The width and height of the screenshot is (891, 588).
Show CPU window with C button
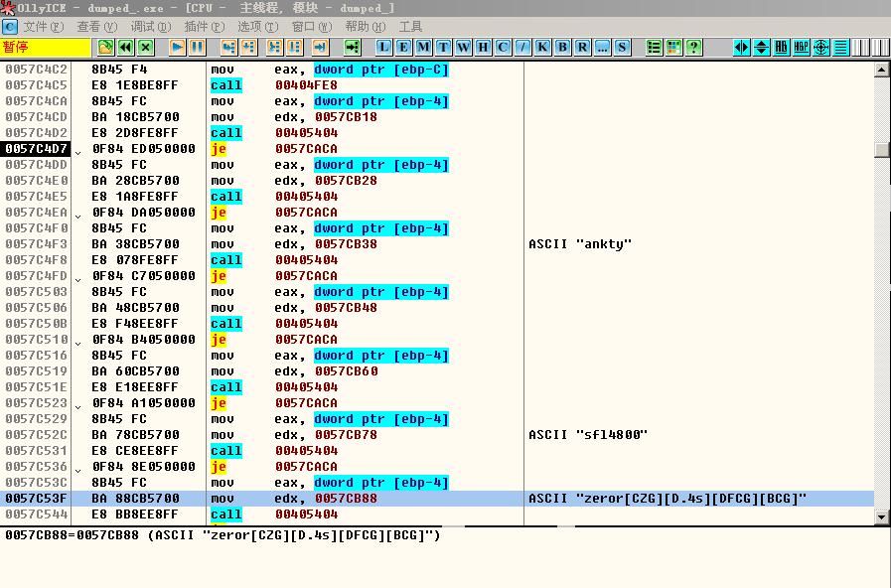(503, 47)
